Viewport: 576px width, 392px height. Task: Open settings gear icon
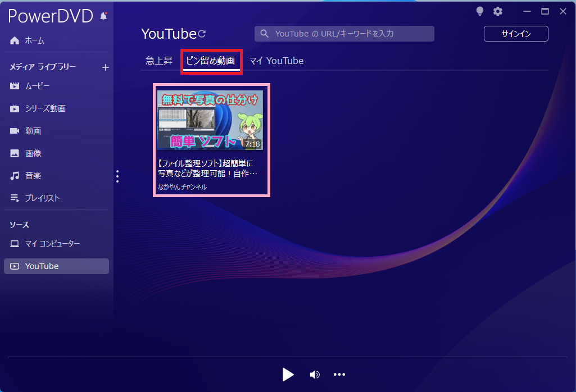[x=498, y=11]
